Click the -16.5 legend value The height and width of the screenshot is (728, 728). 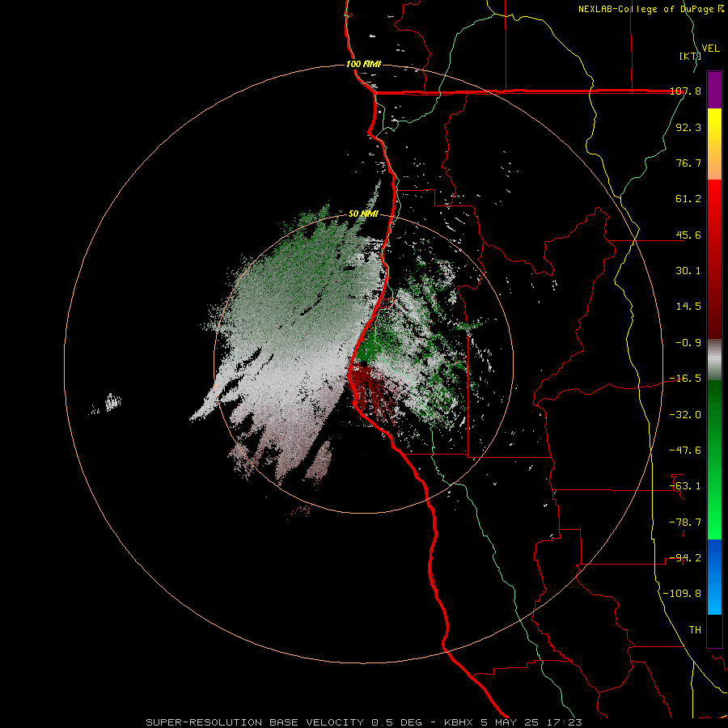tap(686, 379)
